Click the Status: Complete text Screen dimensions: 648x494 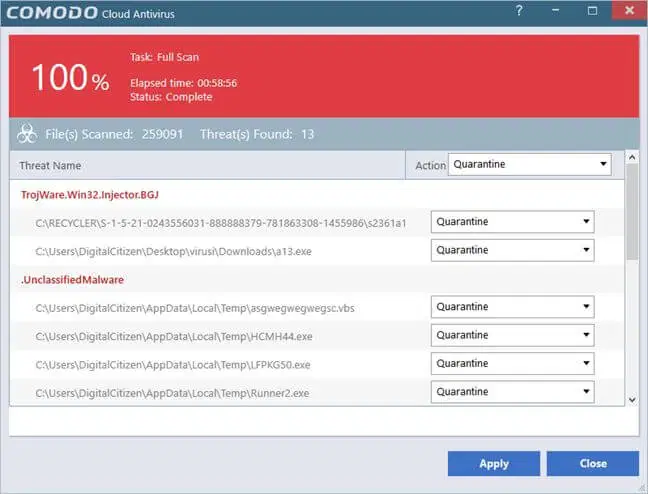coord(171,97)
